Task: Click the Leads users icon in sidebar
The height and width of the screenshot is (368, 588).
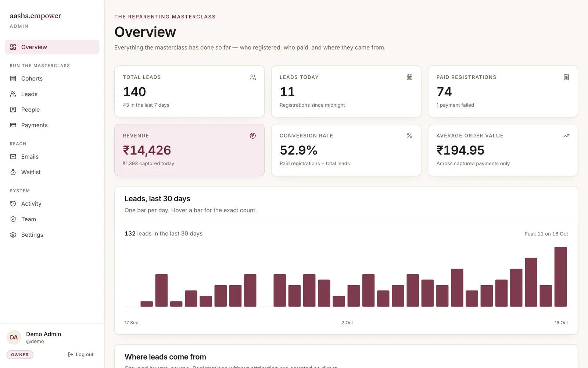Action: tap(13, 94)
